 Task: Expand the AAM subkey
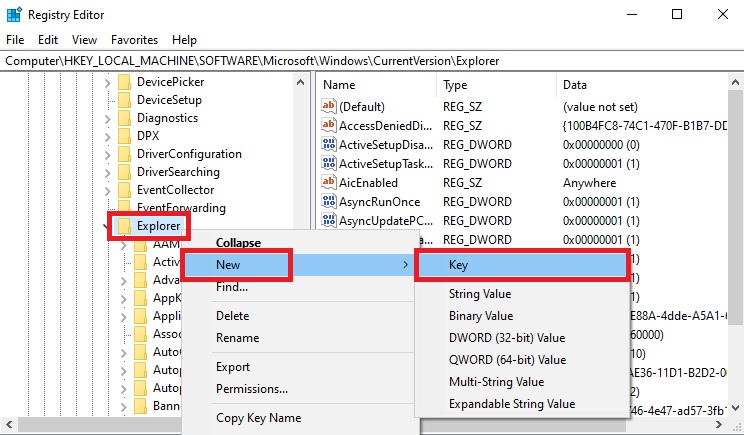pyautogui.click(x=124, y=246)
